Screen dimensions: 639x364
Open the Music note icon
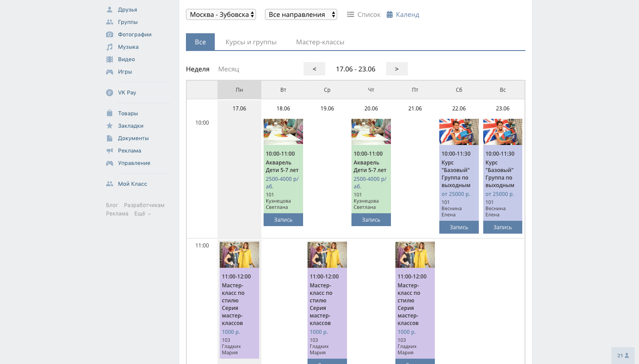point(110,47)
